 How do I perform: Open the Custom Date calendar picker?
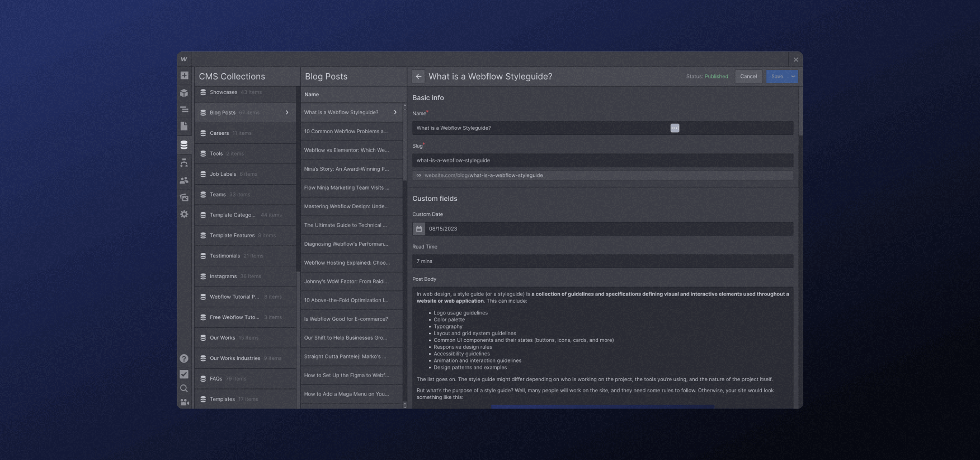pos(419,229)
